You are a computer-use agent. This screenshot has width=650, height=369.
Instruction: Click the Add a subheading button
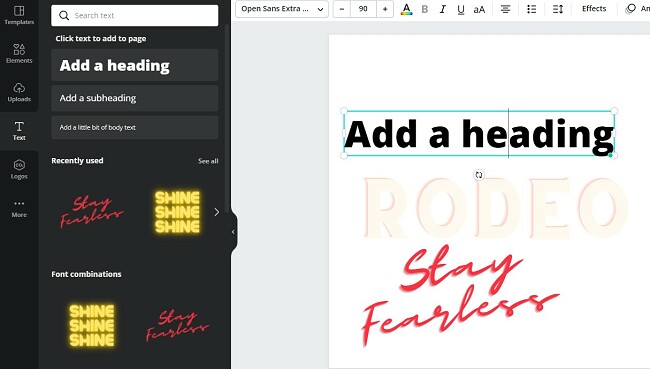(135, 98)
